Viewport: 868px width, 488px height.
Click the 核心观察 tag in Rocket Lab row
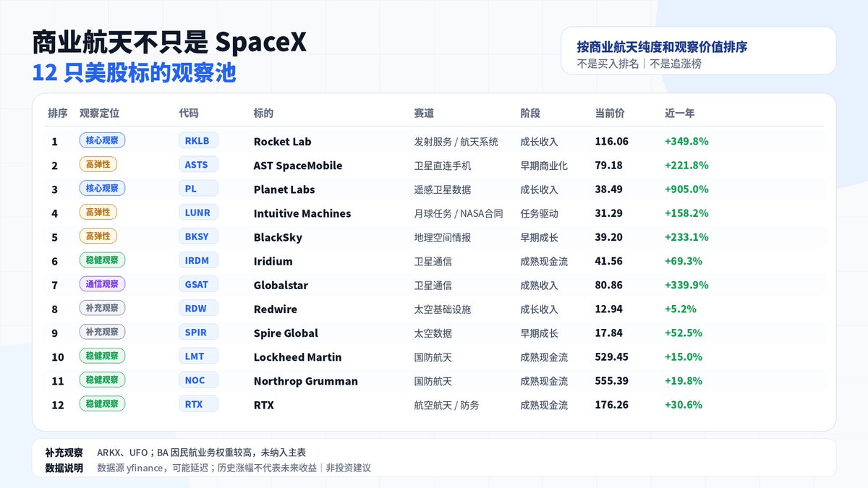point(102,140)
